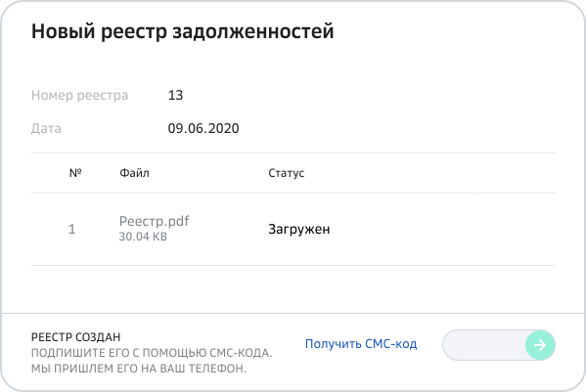Click the Получить СМС-код link

point(361,344)
